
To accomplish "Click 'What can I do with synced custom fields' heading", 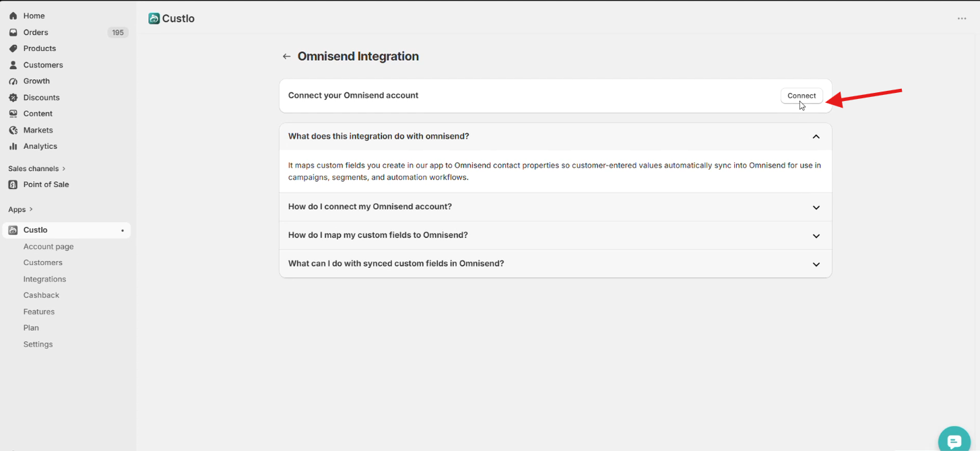I will tap(396, 263).
